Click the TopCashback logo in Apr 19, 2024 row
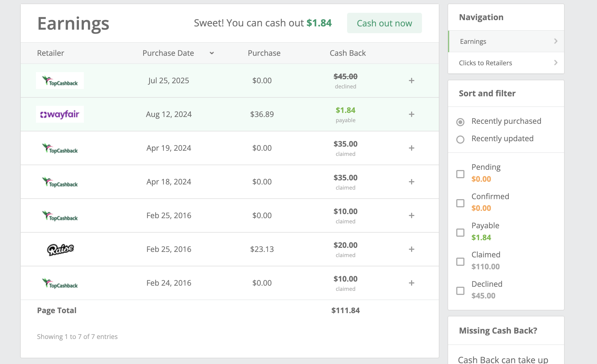 pos(60,148)
